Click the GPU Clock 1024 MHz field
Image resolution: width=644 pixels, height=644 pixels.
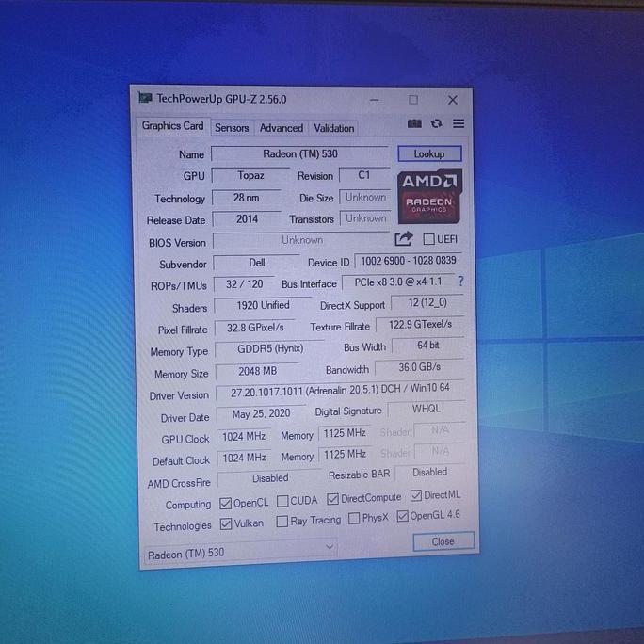click(x=244, y=436)
